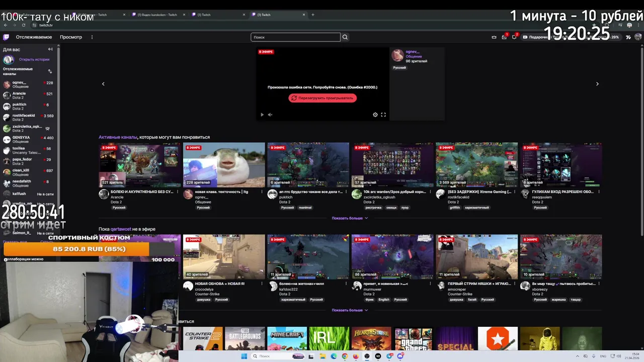Click the facelt tag on emocreper card

[472, 300]
